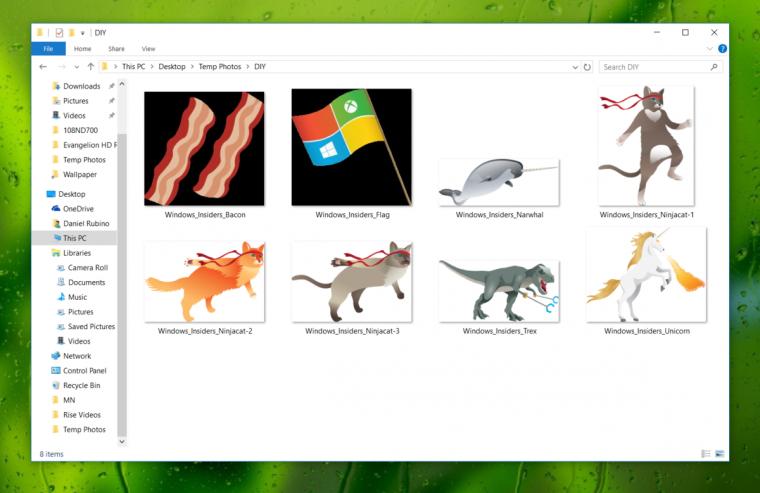Open the Daniel Rubino user folder
Screen dimensions: 760x493
pos(86,223)
